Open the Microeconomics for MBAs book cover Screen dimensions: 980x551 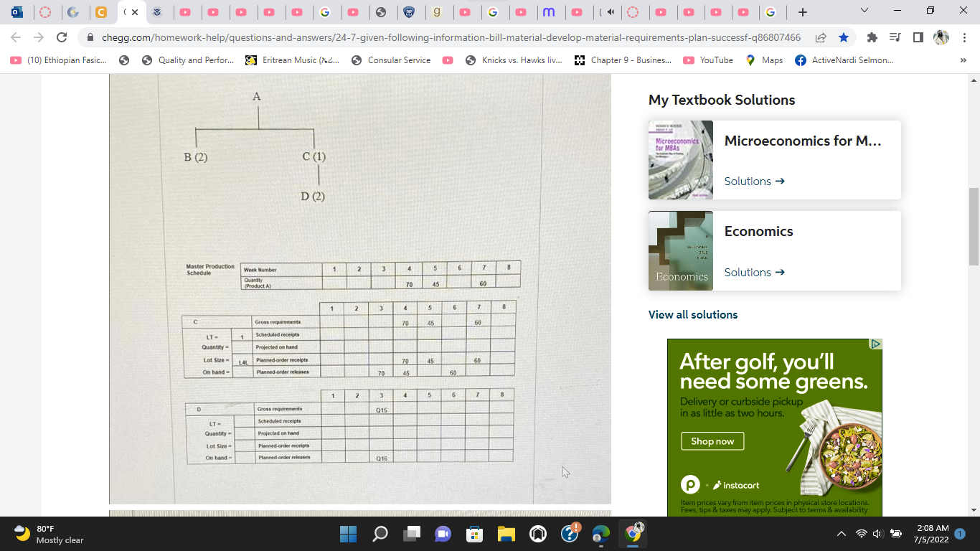point(681,160)
